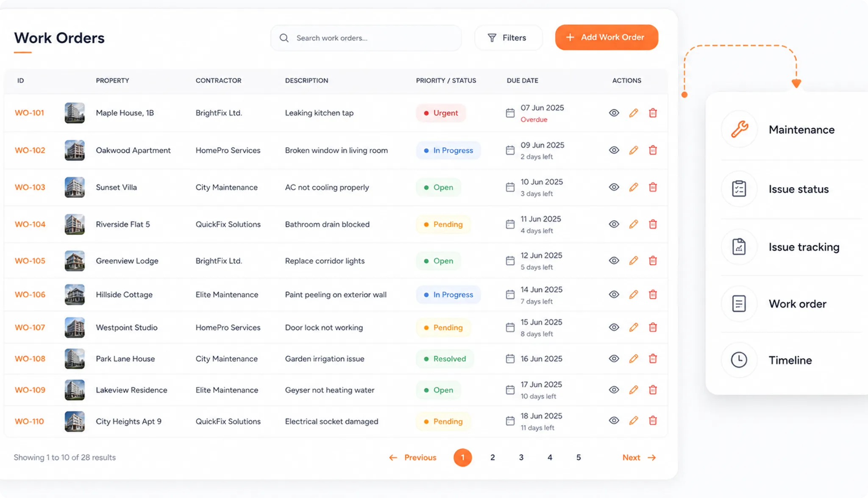Viewport: 868px width, 498px height.
Task: Open the Maple House thumbnail image
Action: pos(75,113)
